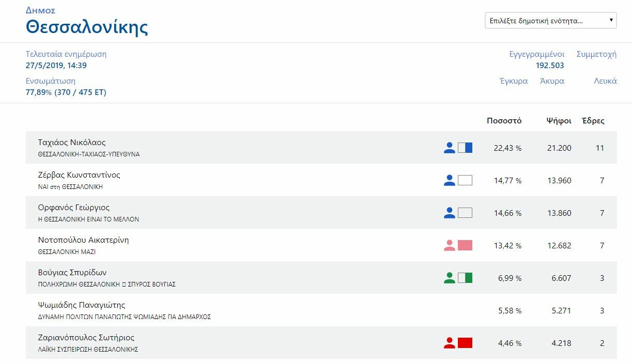
Task: Click the 'Εγγεγραμμένοι' label
Action: (537, 54)
